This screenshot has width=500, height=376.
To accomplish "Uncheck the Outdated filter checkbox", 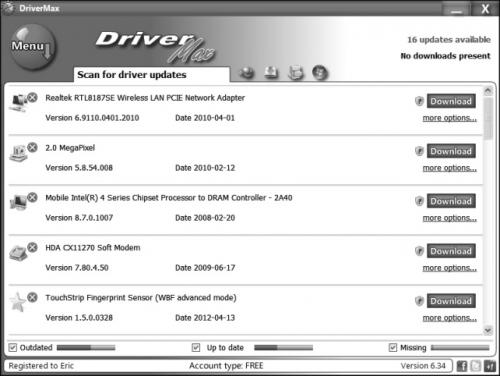I will coord(13,348).
